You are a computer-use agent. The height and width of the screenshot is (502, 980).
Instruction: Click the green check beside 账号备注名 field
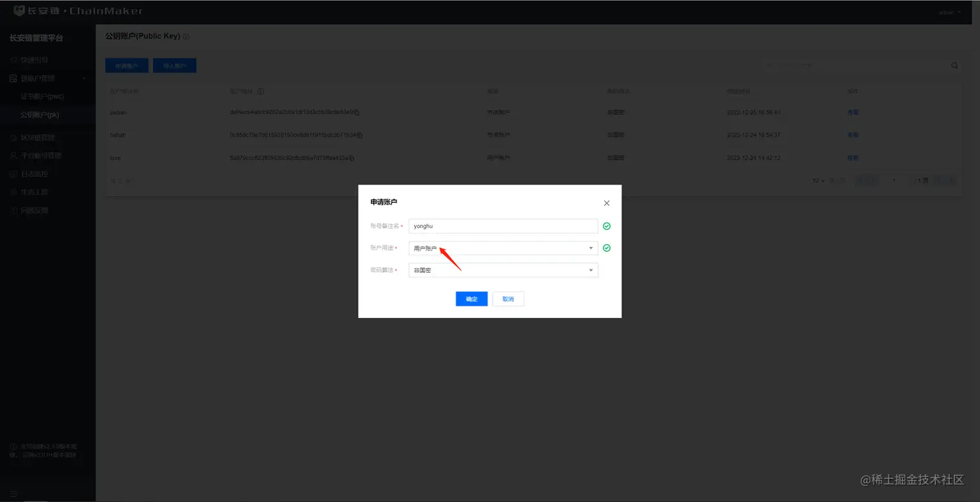[x=607, y=226]
